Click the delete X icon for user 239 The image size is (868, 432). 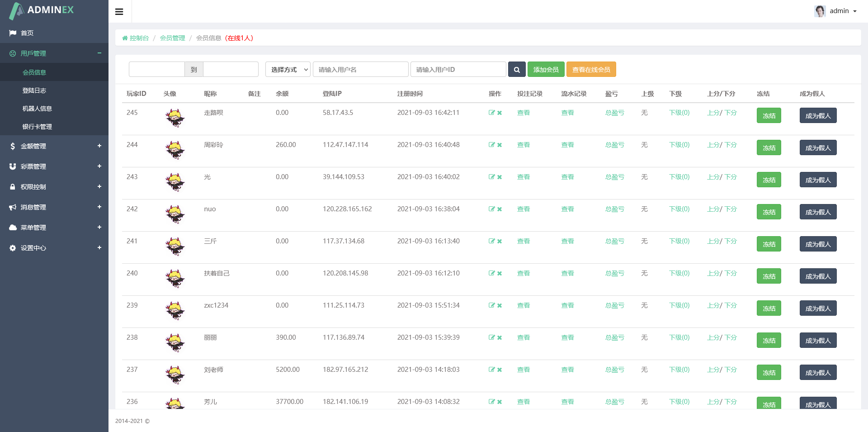[x=500, y=306]
